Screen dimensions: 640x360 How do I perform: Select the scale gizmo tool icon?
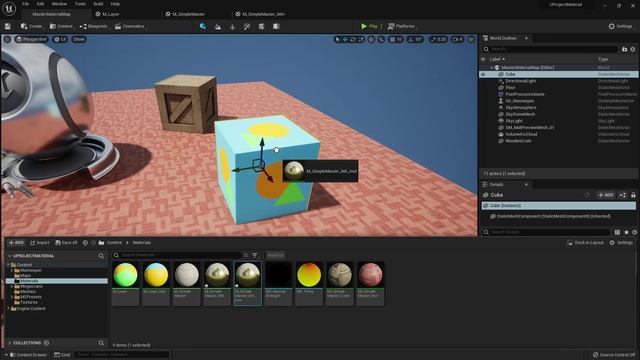click(x=361, y=40)
